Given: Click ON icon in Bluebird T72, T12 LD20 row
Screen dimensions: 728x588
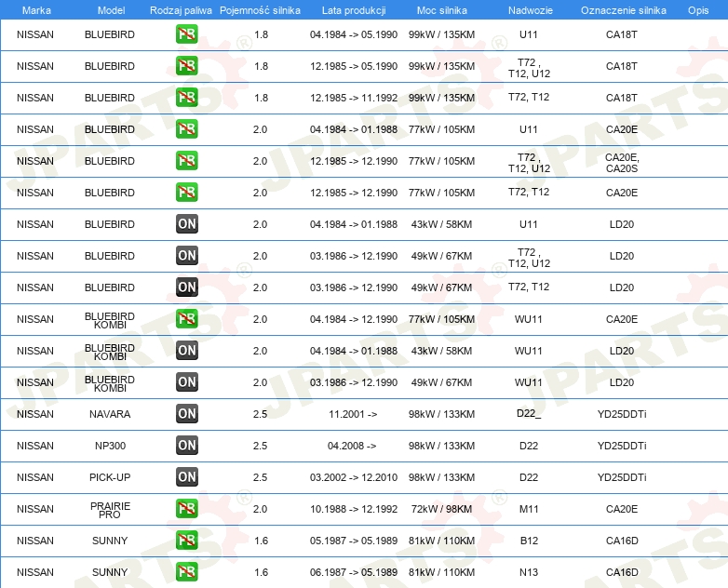Looking at the screenshot, I should pyautogui.click(x=186, y=287).
